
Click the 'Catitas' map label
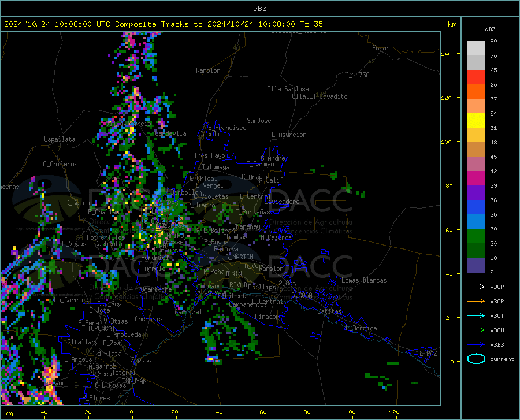pyautogui.click(x=330, y=311)
